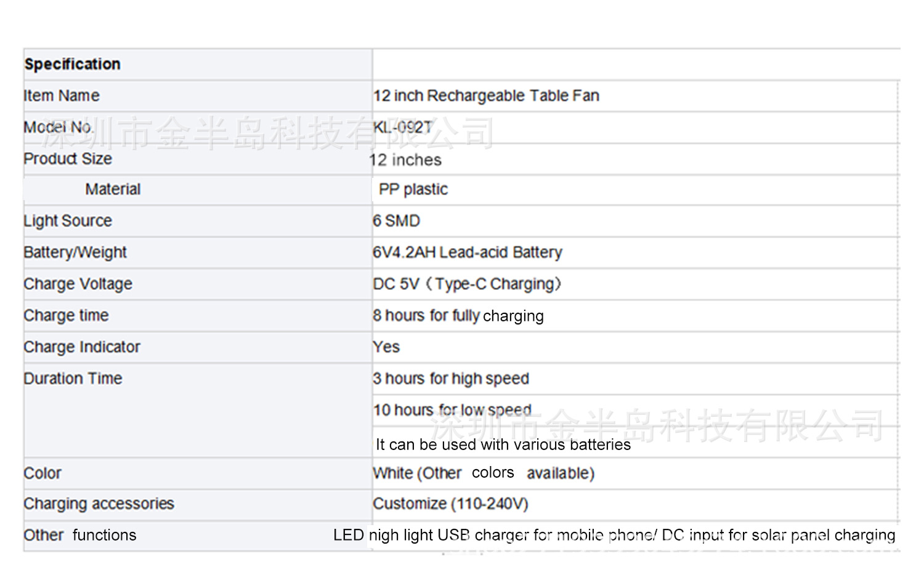Screen dimensions: 924x583
Task: Click the DC 5V Type-C Charging value
Action: [x=467, y=284]
